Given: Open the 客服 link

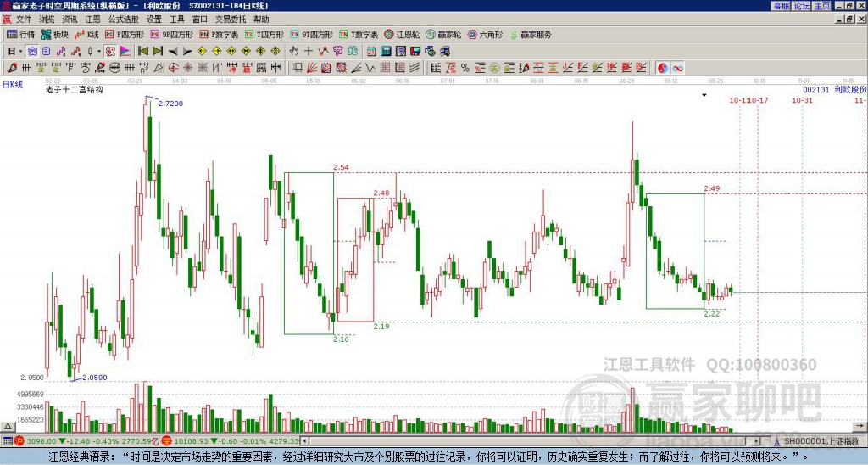Looking at the screenshot, I should pos(781,6).
